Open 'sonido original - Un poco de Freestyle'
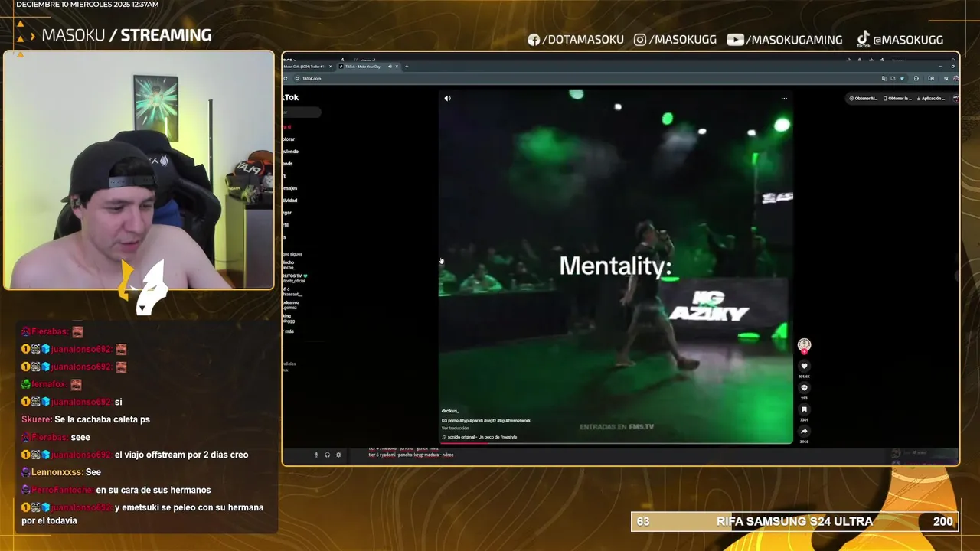Image resolution: width=980 pixels, height=551 pixels. click(479, 437)
